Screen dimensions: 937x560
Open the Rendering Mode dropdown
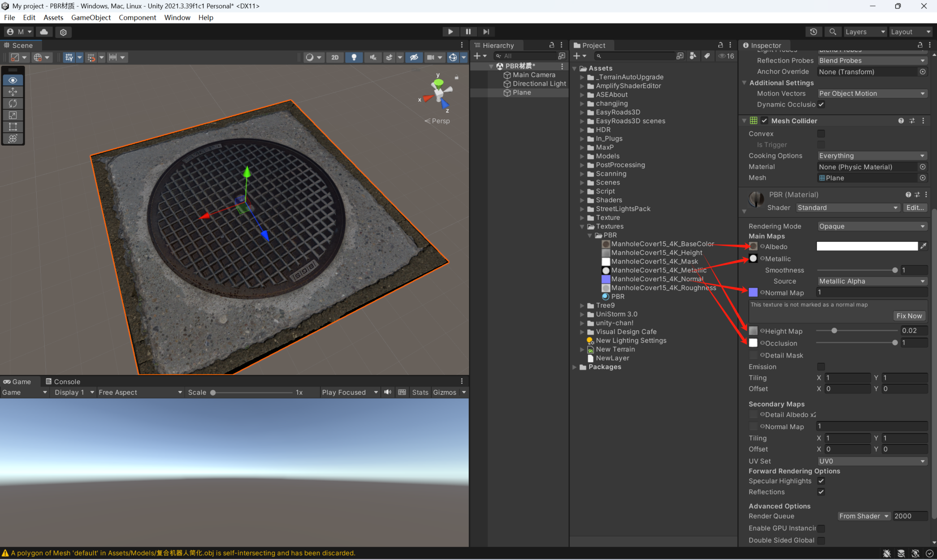(872, 226)
